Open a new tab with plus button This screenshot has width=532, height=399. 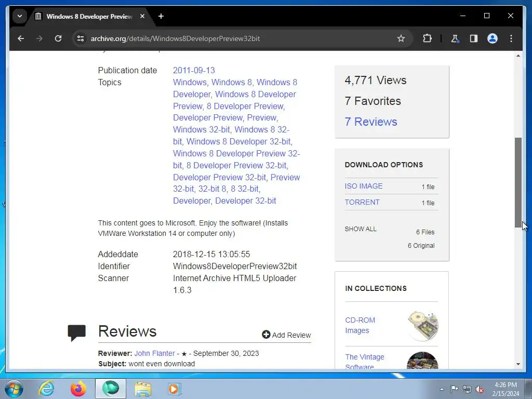[161, 16]
